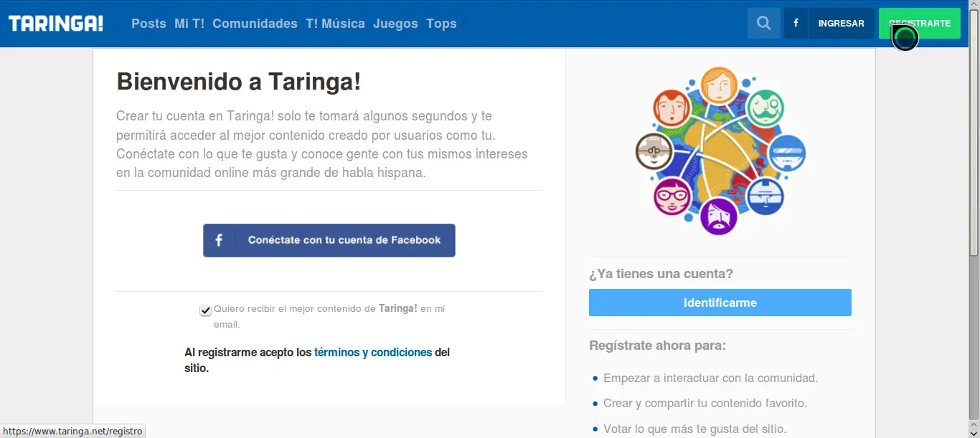Open Comunidades in the navigation bar

255,24
